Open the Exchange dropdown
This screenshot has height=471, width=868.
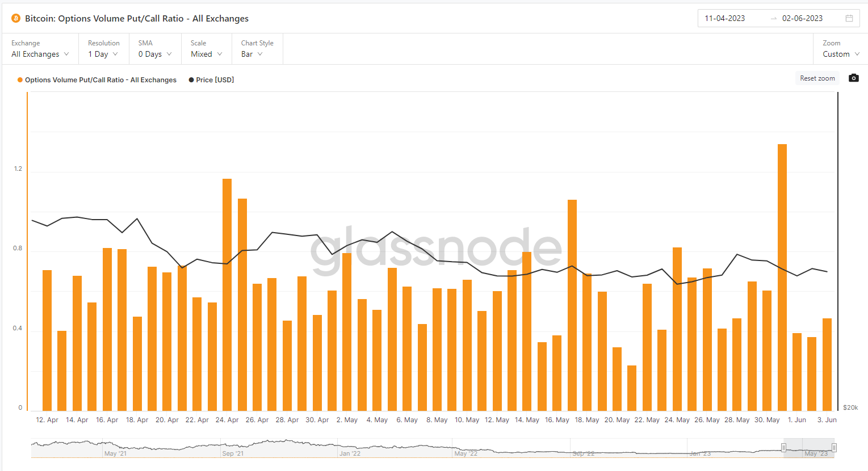(40, 54)
